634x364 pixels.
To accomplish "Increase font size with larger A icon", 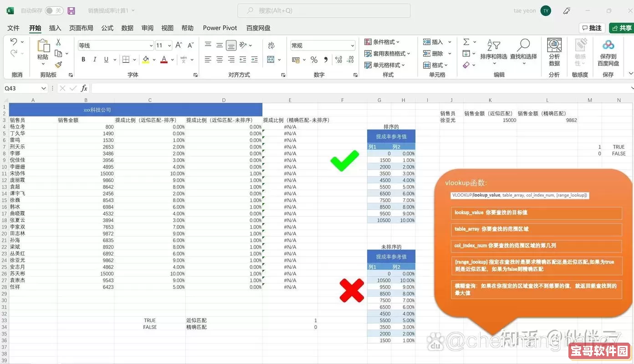I will click(x=179, y=45).
